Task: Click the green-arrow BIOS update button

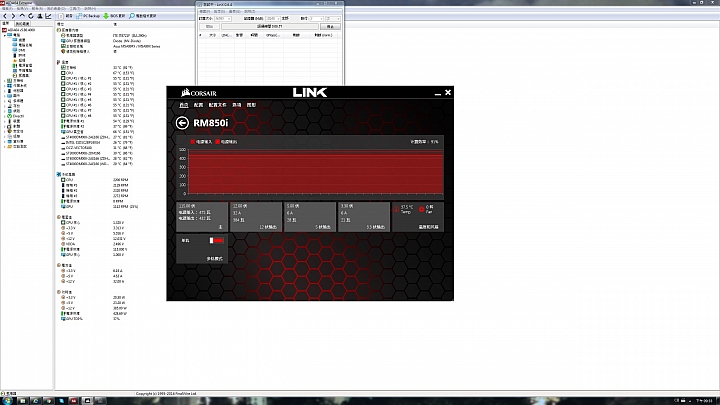Action: click(x=114, y=16)
